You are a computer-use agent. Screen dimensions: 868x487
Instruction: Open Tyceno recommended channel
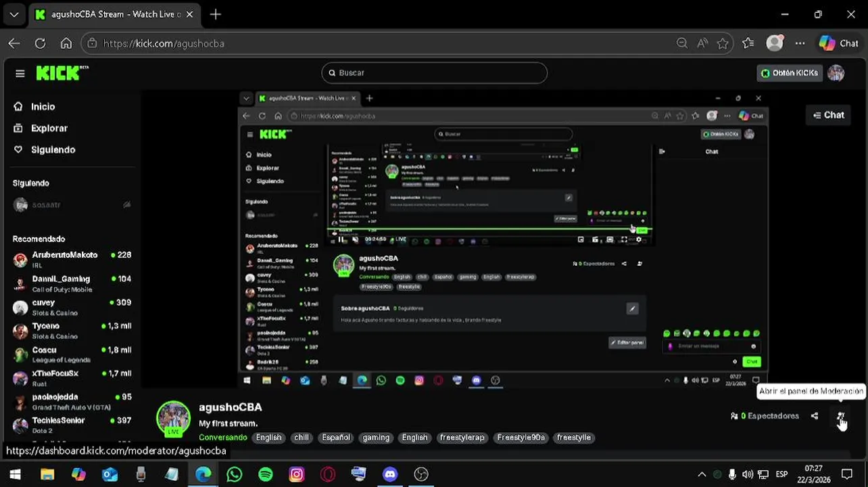point(72,331)
